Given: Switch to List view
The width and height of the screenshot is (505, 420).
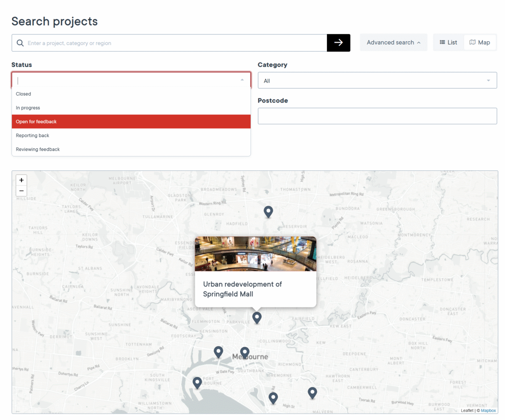Looking at the screenshot, I should click(x=449, y=42).
